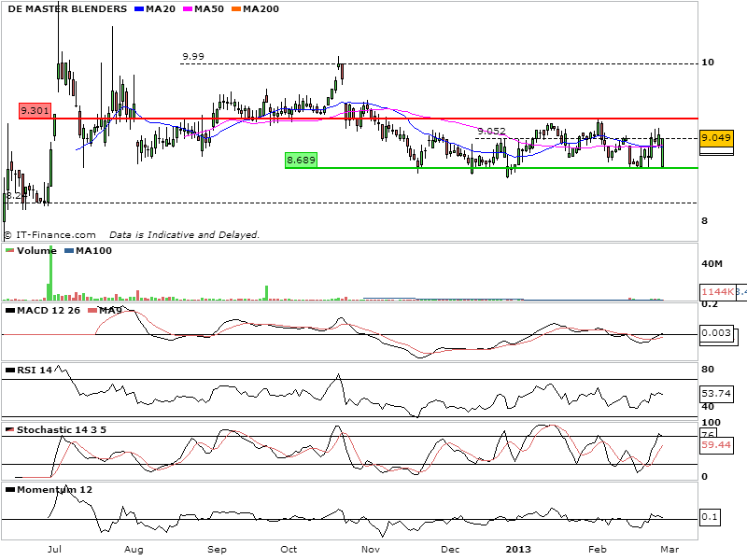Click the Sep label on time axis
747x560 pixels.
coord(217,550)
